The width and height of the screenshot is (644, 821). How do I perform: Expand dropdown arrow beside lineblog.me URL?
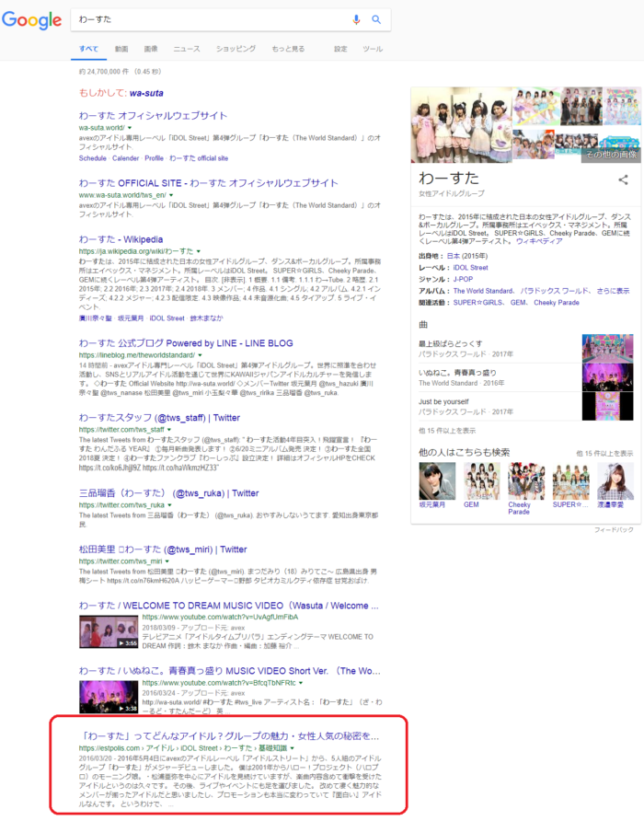click(200, 355)
